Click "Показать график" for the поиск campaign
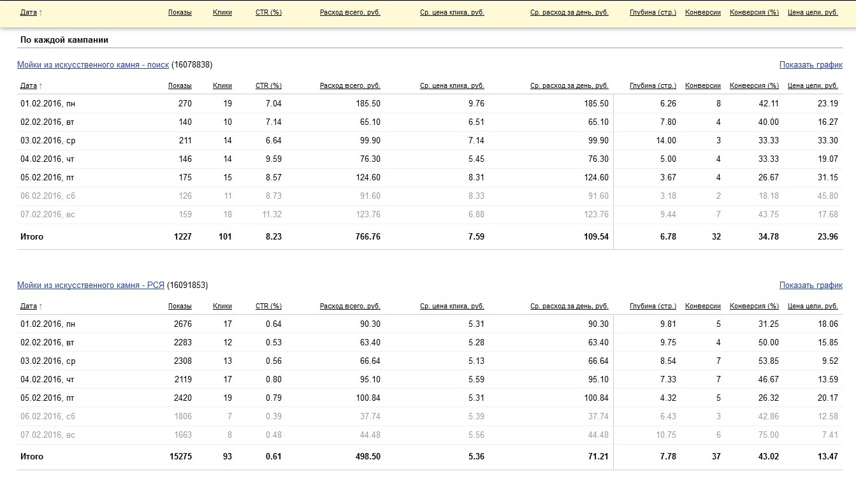Screen dimensions: 856x504 point(811,65)
